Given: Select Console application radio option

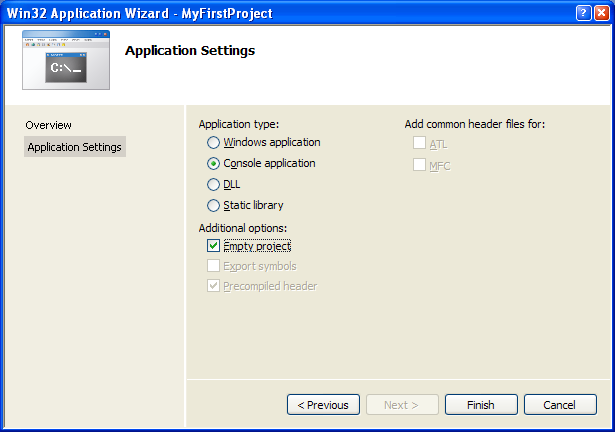Looking at the screenshot, I should click(x=213, y=163).
